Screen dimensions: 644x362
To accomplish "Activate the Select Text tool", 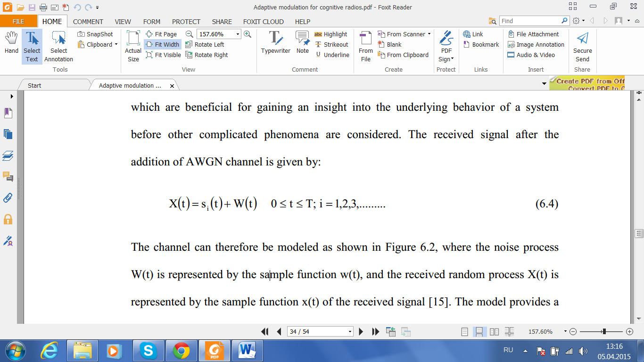I will click(32, 47).
